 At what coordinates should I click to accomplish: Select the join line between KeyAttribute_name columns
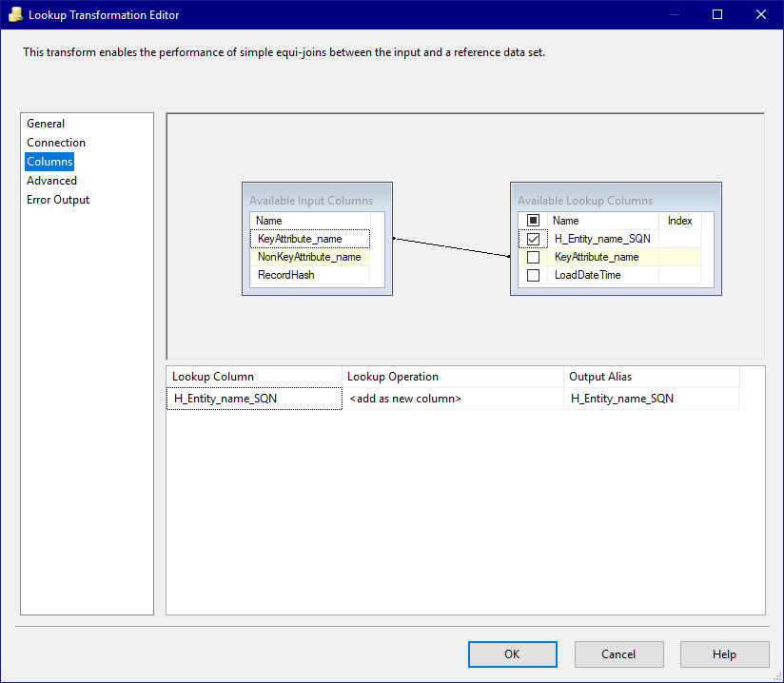(452, 247)
